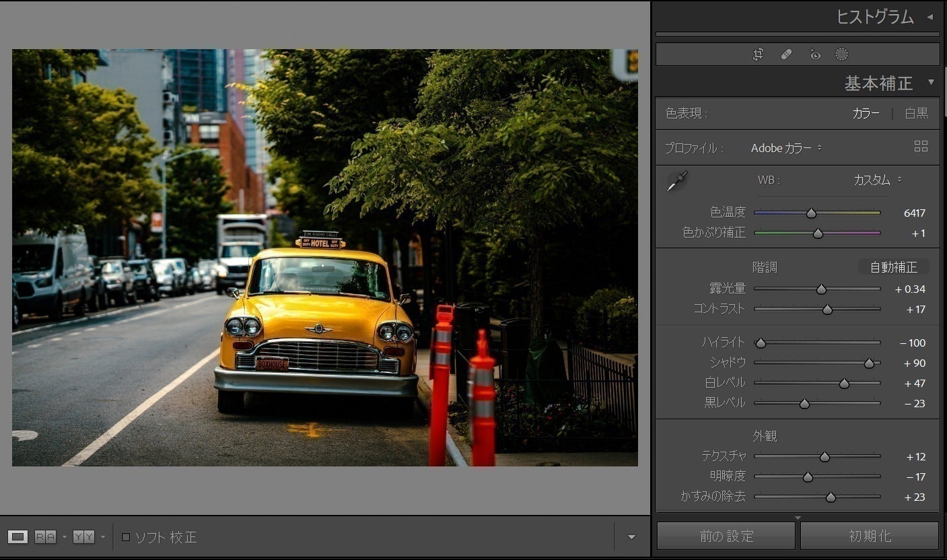Collapse the ヒストグラム panel header
Image resolution: width=947 pixels, height=560 pixels.
tap(930, 17)
